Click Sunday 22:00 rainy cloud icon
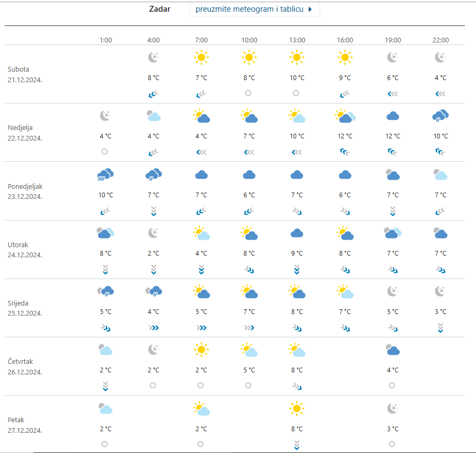Viewport: 476px width, 453px height. click(x=440, y=116)
